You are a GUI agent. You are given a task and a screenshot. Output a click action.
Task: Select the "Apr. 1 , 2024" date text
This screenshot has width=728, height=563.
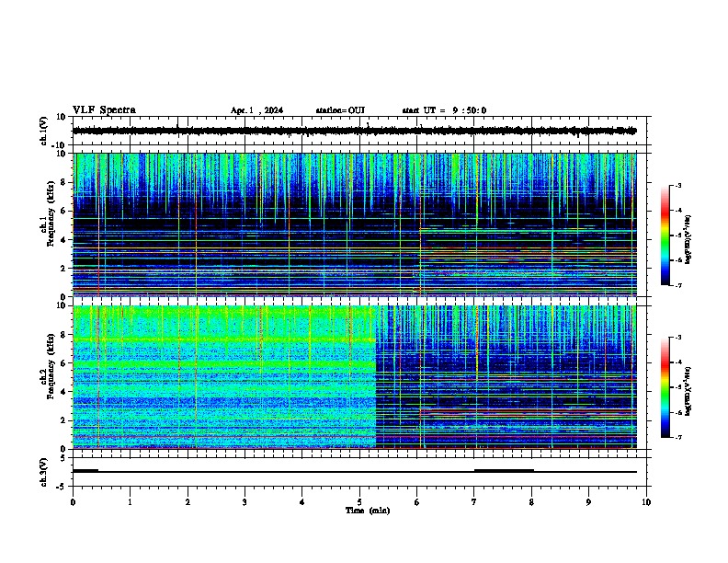coord(256,110)
